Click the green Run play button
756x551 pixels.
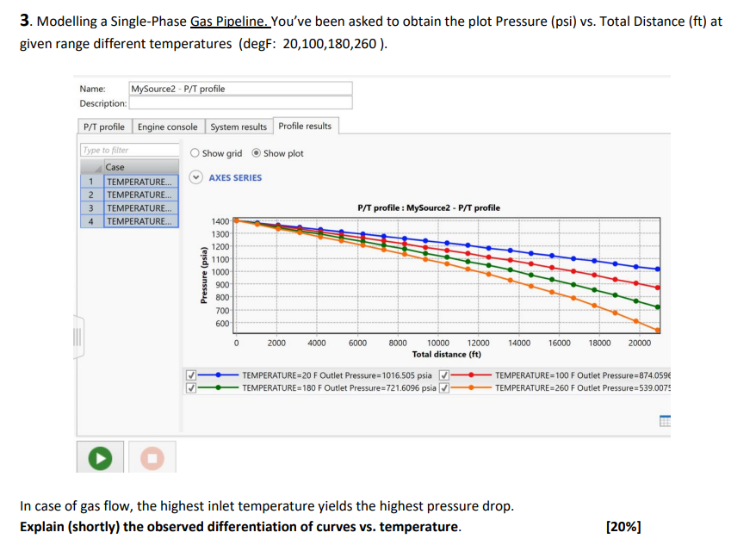(x=100, y=458)
